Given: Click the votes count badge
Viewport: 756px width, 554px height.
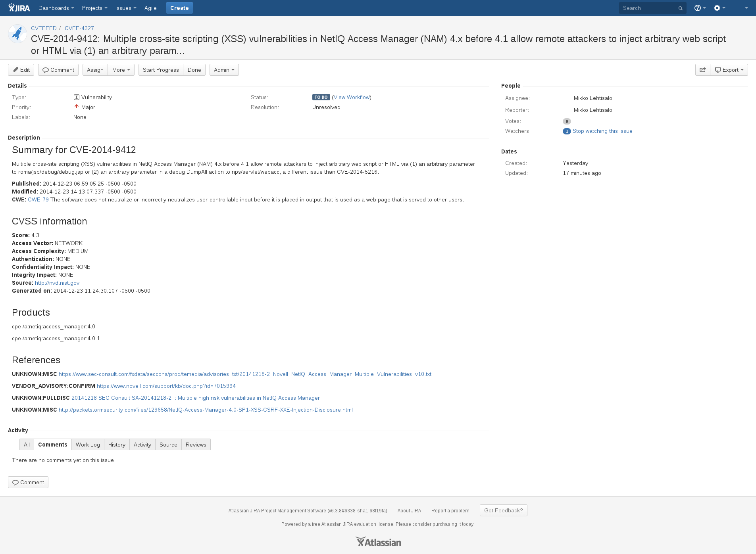Looking at the screenshot, I should click(566, 121).
